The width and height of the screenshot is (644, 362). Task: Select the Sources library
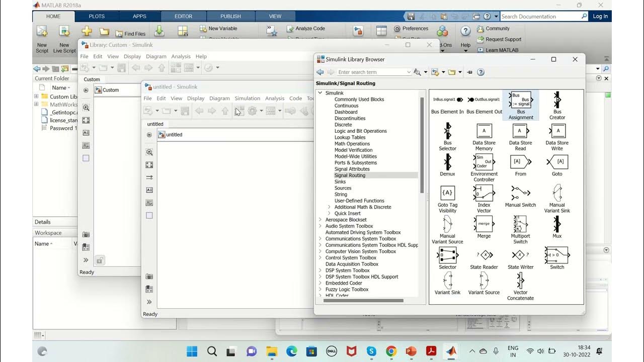[343, 188]
